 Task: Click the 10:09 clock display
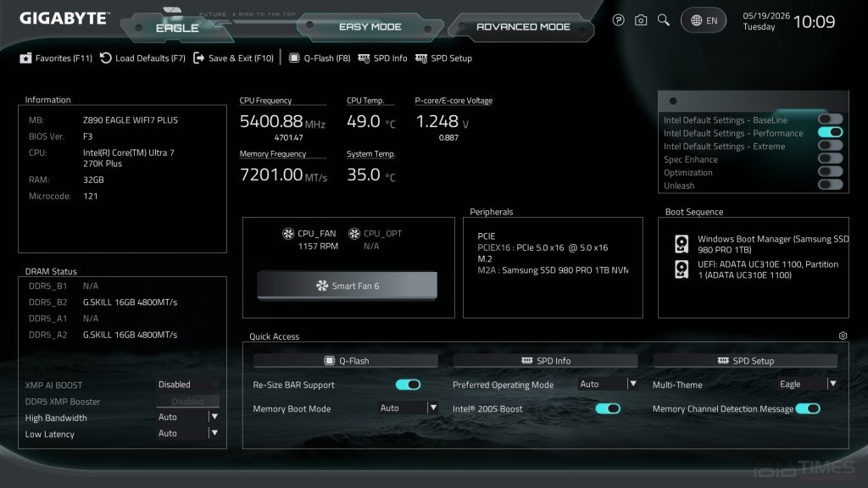coord(814,22)
